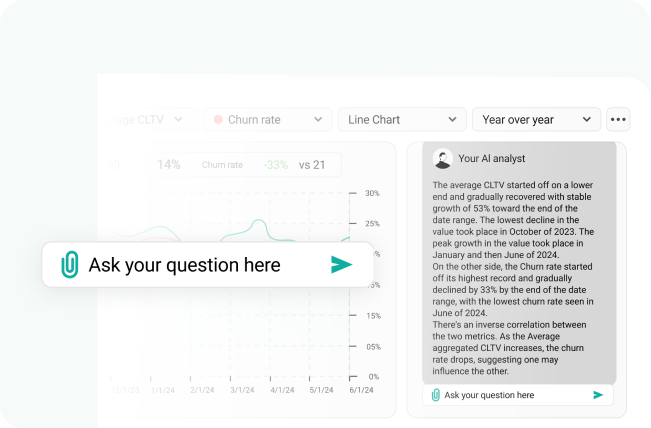The image size is (651, 428).
Task: Expand the Churn rate metric dropdown
Action: [x=318, y=120]
